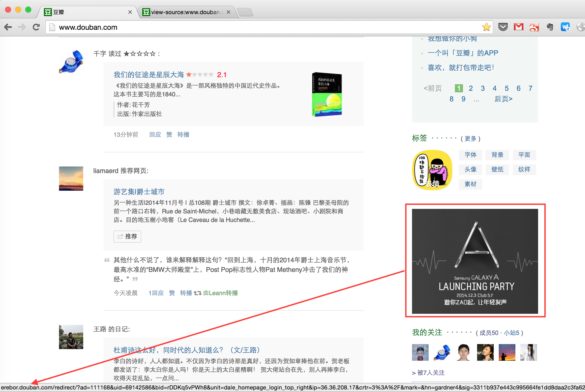The height and width of the screenshot is (392, 585).
Task: Go to page 3 in pagination
Action: (x=483, y=88)
